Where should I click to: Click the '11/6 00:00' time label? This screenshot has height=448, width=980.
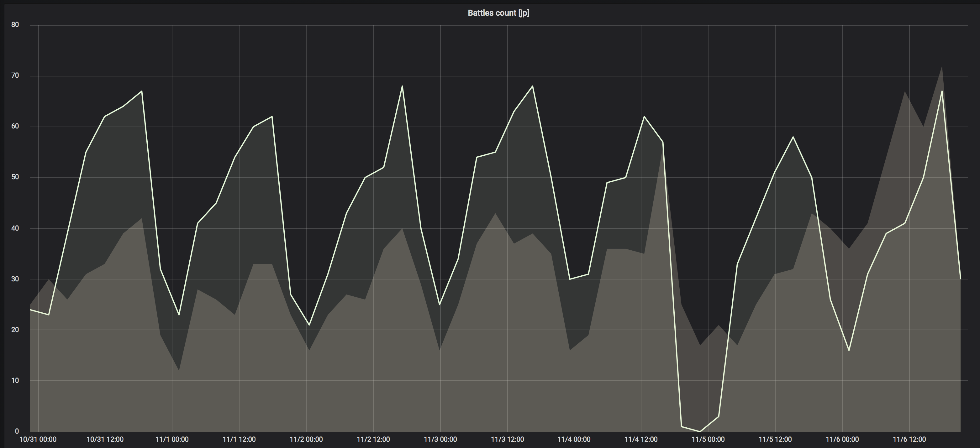click(842, 440)
